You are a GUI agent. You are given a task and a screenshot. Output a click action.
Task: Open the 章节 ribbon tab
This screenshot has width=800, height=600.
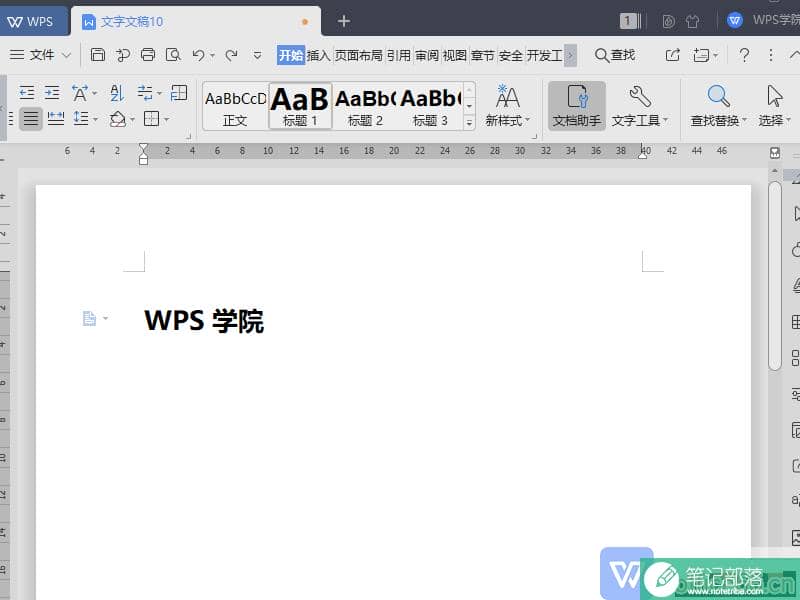(483, 55)
